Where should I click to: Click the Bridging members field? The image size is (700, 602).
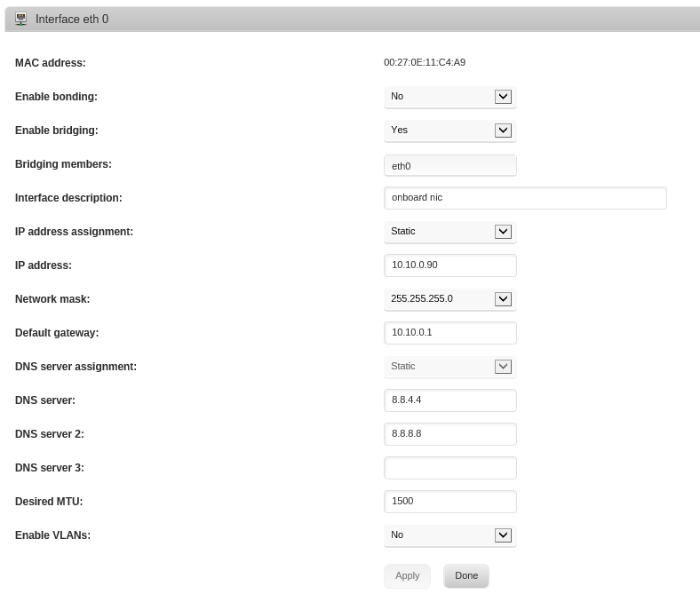pyautogui.click(x=450, y=165)
